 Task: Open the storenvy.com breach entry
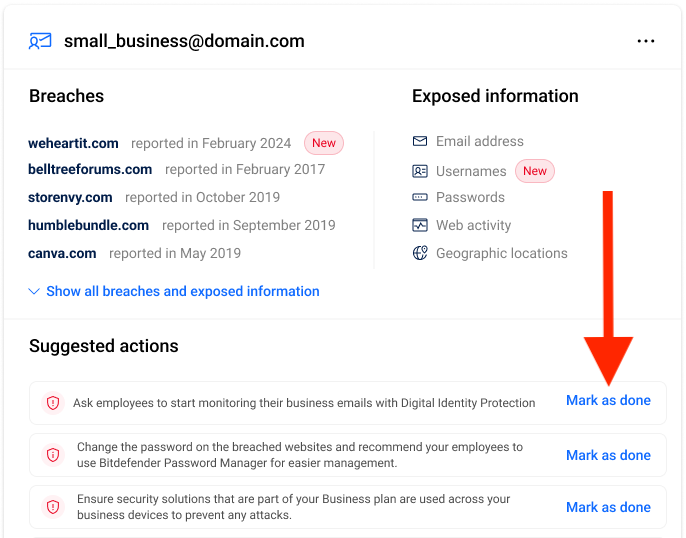(x=70, y=197)
